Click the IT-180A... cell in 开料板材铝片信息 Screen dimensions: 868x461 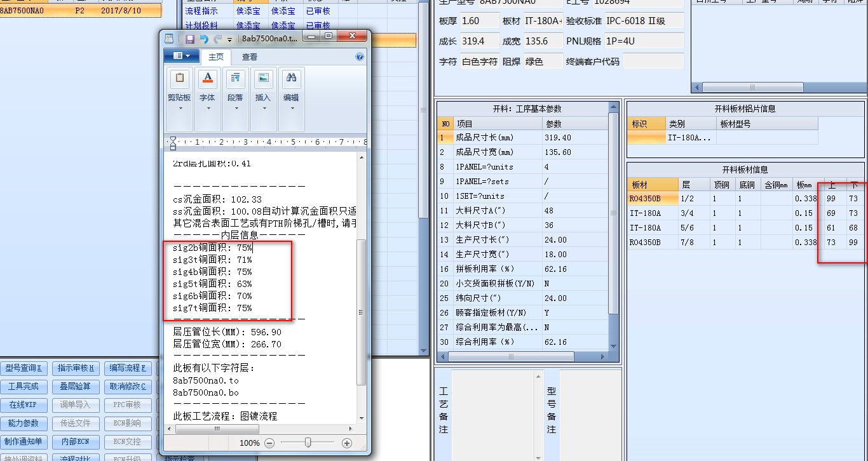(690, 137)
